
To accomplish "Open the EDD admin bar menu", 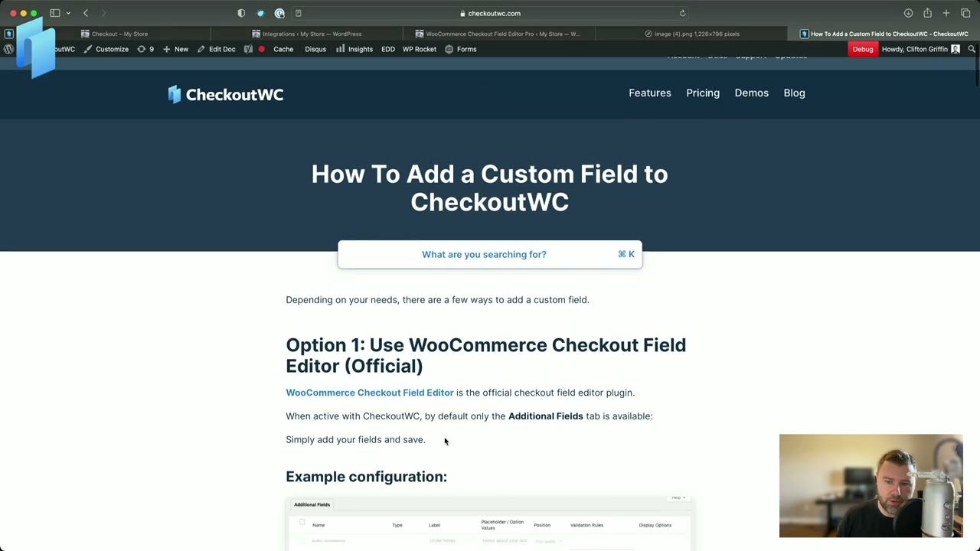I will [x=388, y=49].
